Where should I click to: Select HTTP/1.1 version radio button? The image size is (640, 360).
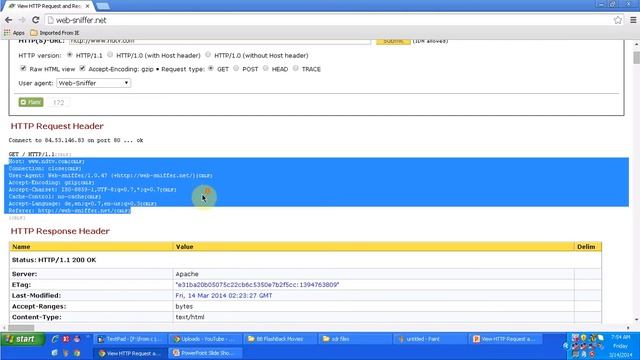click(x=69, y=55)
